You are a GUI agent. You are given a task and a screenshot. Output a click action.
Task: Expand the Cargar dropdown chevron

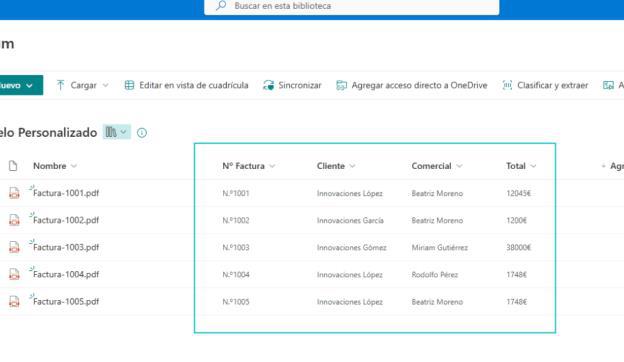pos(105,85)
